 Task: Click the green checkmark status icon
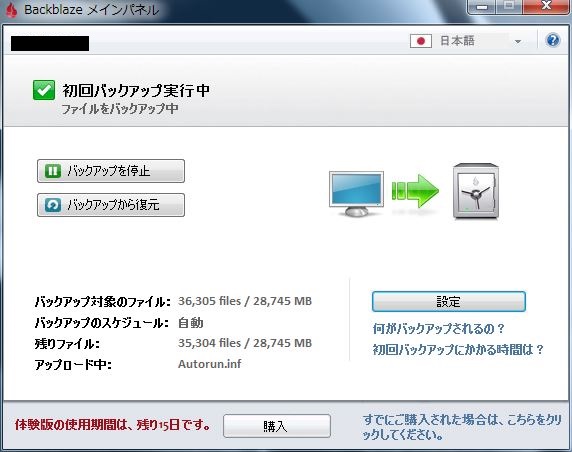pos(44,90)
